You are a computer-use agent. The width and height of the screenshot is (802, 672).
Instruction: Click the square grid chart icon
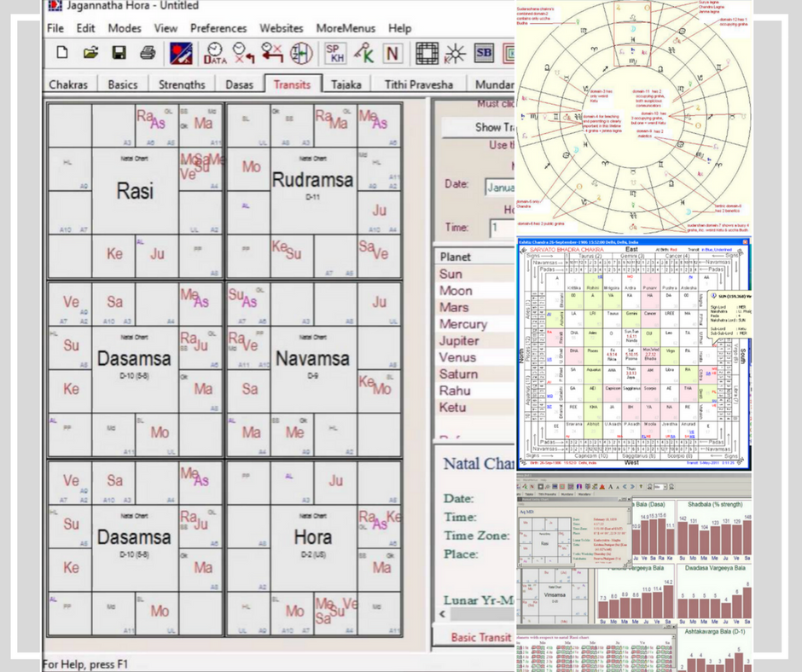coord(427,54)
